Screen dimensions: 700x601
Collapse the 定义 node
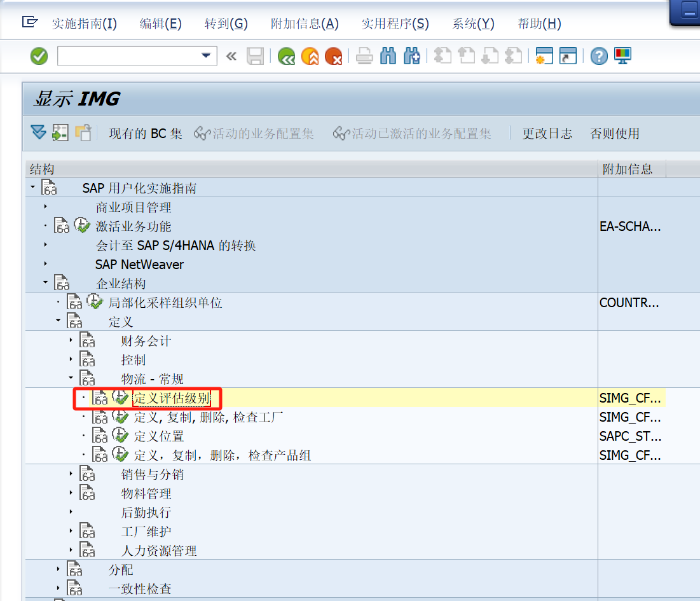pyautogui.click(x=58, y=321)
